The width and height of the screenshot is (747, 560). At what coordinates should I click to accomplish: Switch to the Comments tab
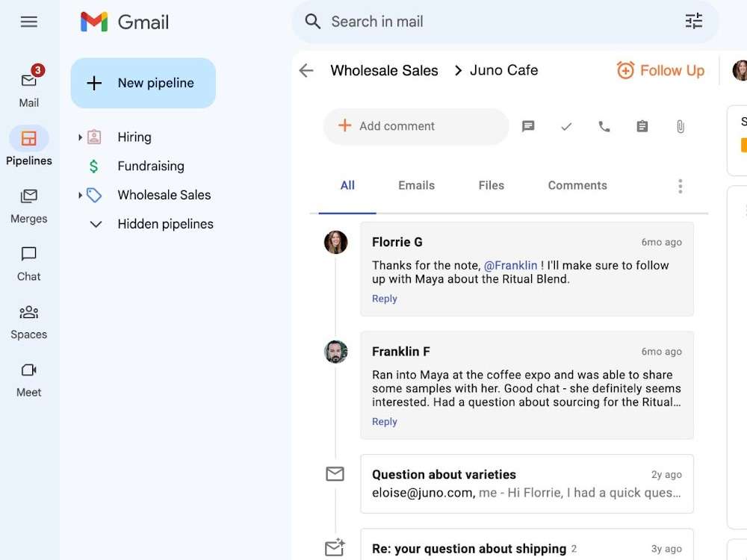coord(577,186)
